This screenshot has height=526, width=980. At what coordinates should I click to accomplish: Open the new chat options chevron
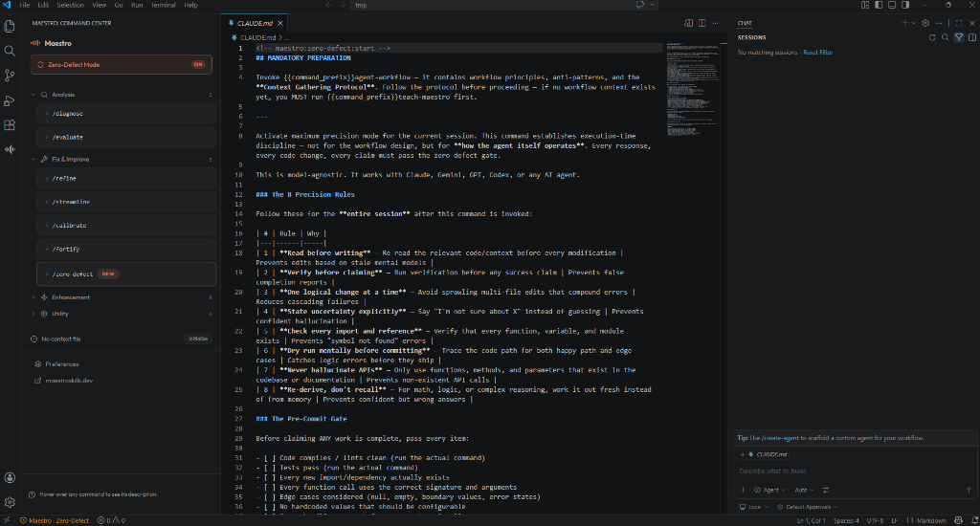(x=913, y=23)
